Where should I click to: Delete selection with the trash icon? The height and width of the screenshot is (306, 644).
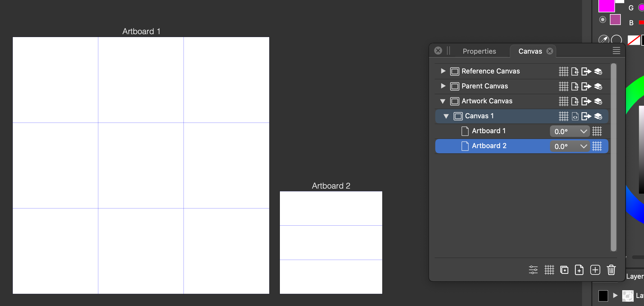click(611, 270)
